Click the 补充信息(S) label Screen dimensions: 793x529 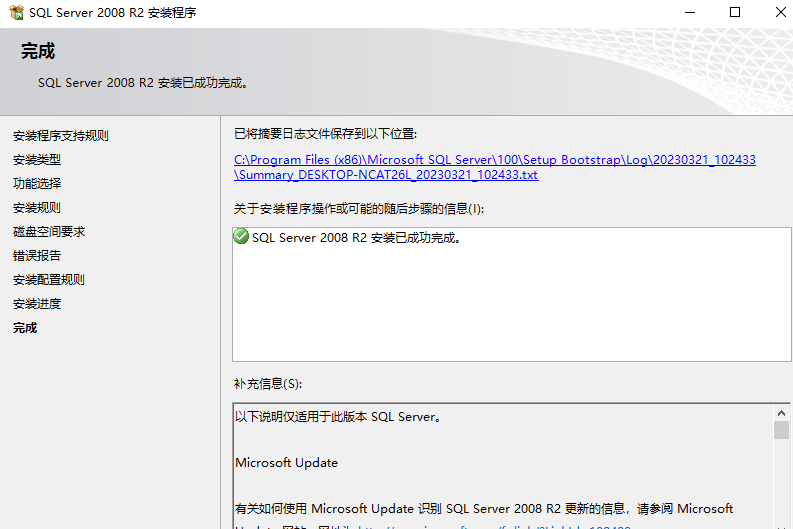[x=268, y=384]
